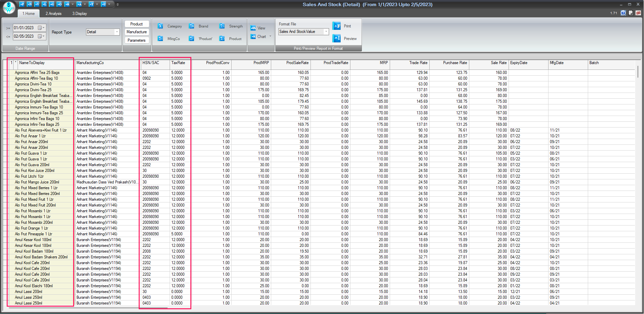Click the Strength grouping icon
Image resolution: width=644 pixels, height=314 pixels.
(222, 26)
